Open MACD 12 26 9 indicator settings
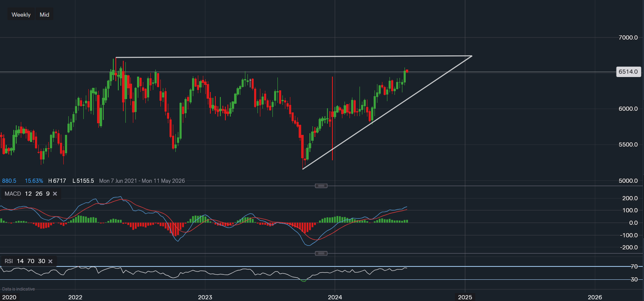This screenshot has height=301, width=644. [x=27, y=194]
